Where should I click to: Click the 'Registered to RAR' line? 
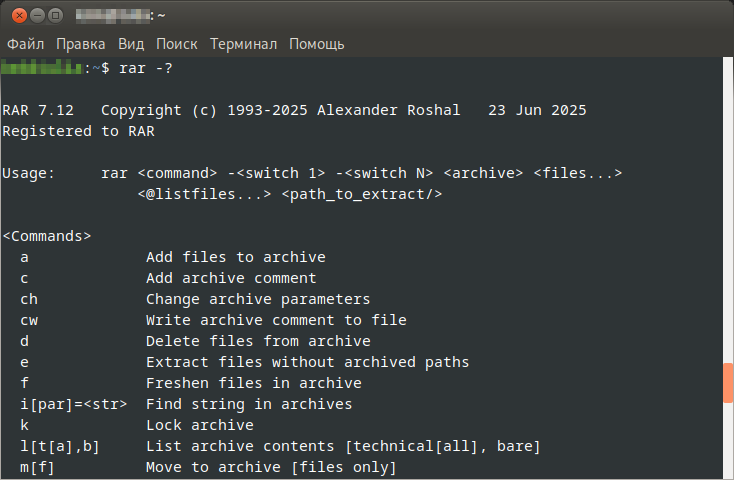(x=78, y=131)
